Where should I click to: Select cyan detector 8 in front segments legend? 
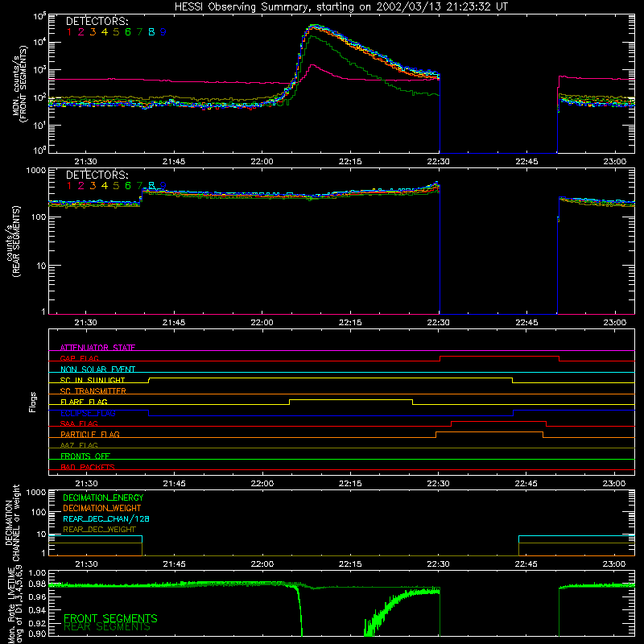point(151,32)
